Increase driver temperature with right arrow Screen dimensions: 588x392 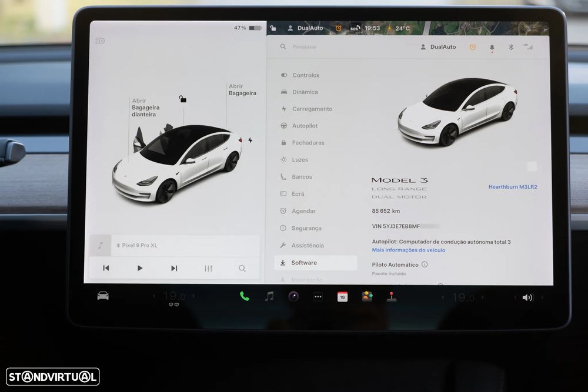click(x=193, y=296)
